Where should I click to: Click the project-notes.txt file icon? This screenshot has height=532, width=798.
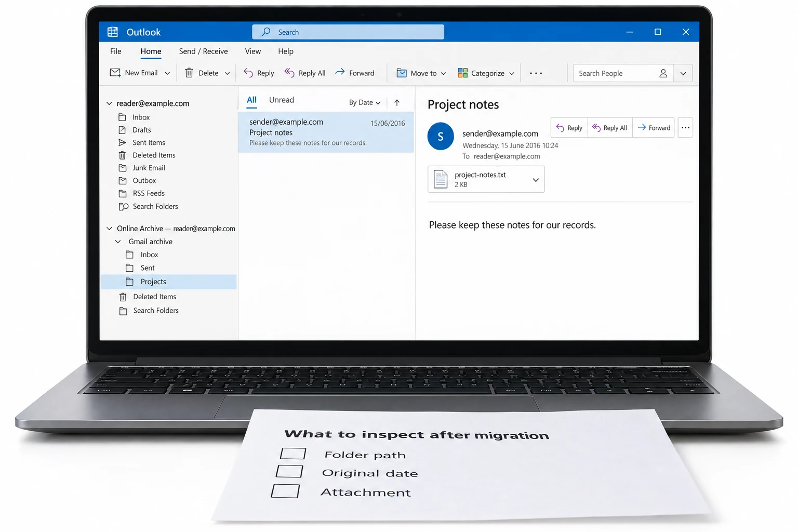[x=441, y=179]
